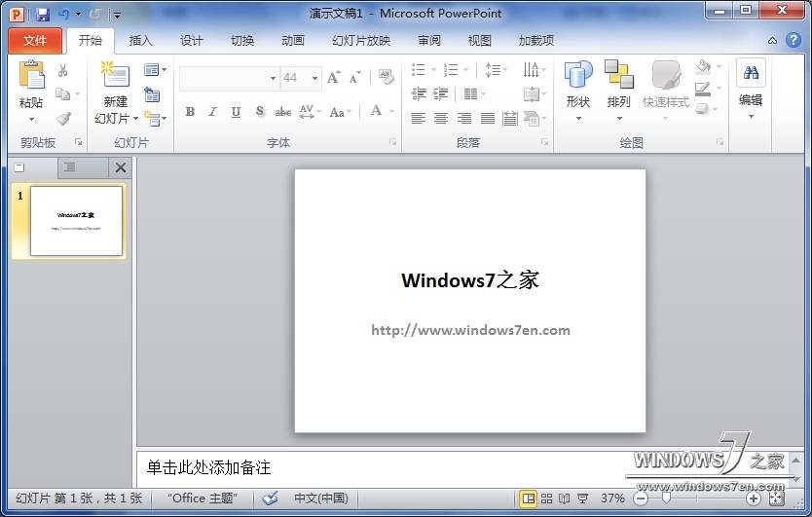Open the New Slide dropdown arrow
Screen dimensions: 812x517
click(135, 119)
